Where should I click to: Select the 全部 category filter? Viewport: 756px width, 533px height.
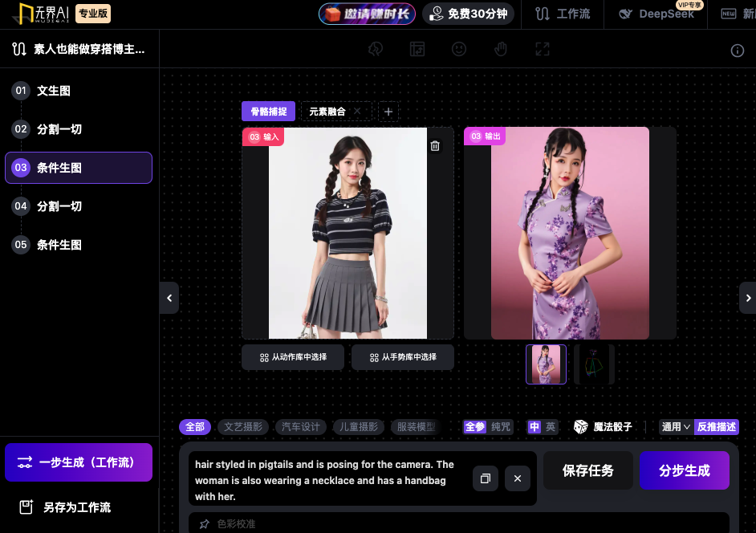tap(195, 427)
